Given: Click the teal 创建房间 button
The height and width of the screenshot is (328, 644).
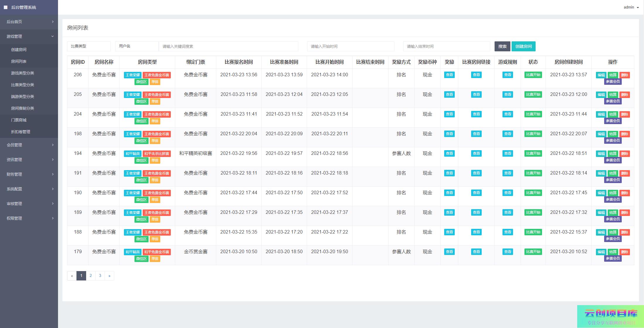Looking at the screenshot, I should [523, 46].
